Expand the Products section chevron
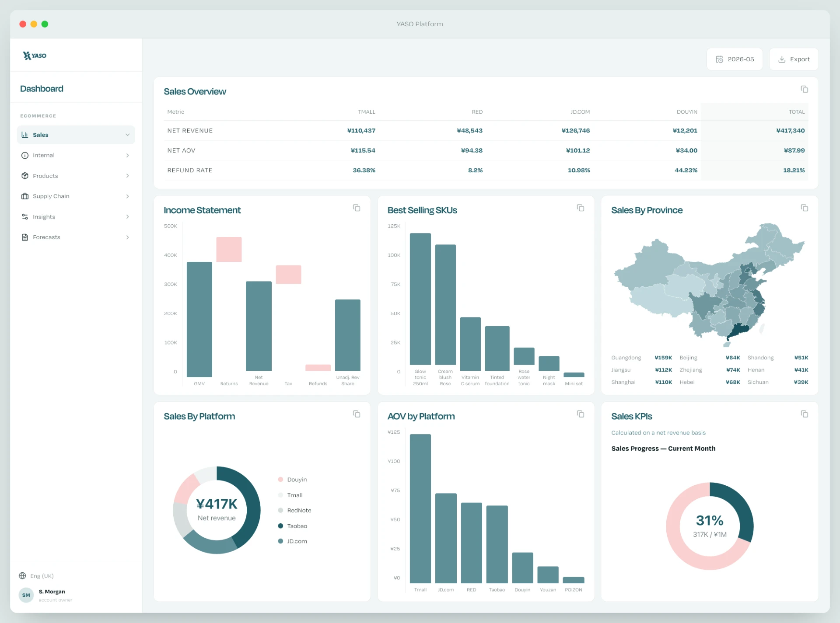The height and width of the screenshot is (623, 840). (127, 176)
